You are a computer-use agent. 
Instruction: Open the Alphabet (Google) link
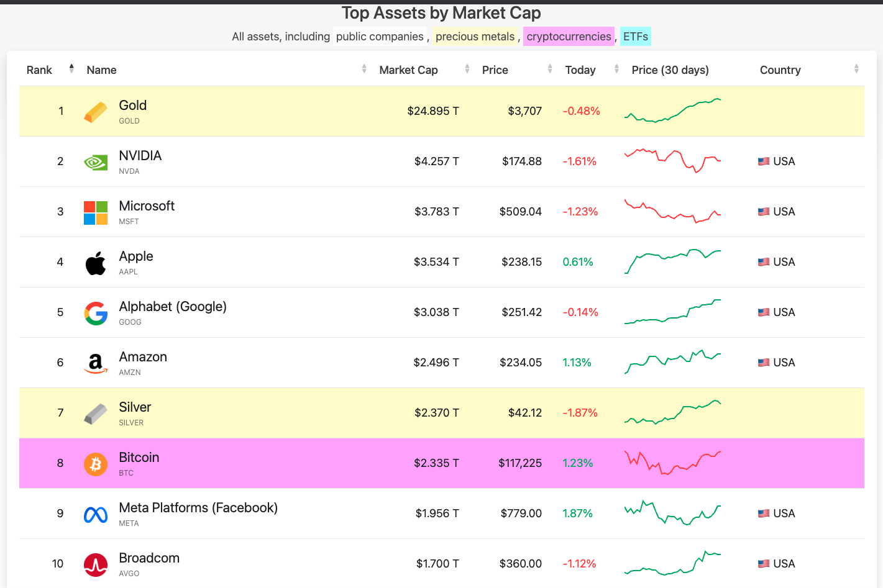point(173,307)
